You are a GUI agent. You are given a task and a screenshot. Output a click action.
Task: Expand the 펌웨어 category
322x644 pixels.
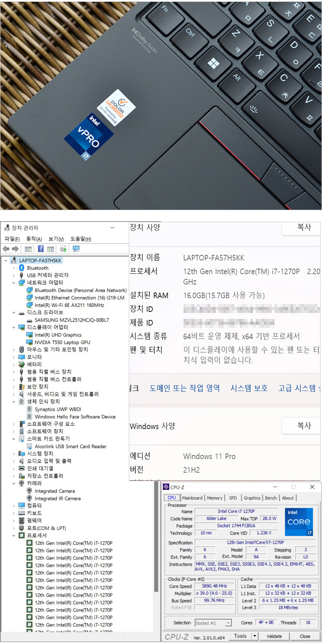pyautogui.click(x=14, y=520)
